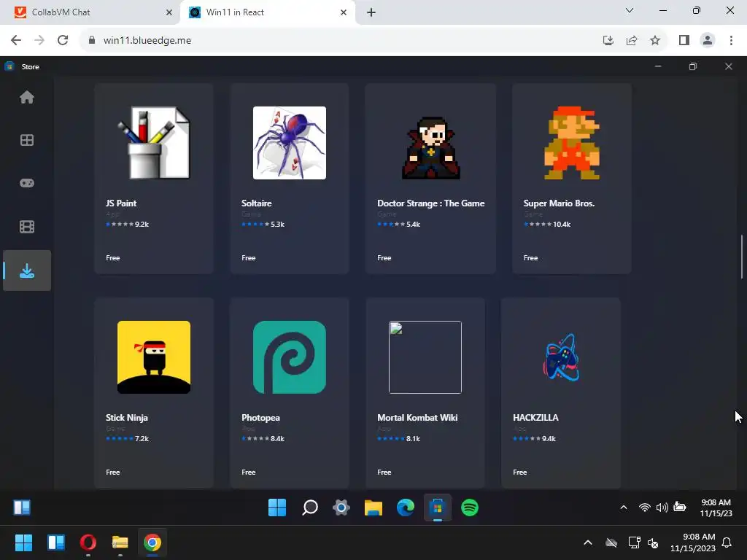
Task: Open the Super Mario Bros. pixel icon
Action: pos(572,143)
